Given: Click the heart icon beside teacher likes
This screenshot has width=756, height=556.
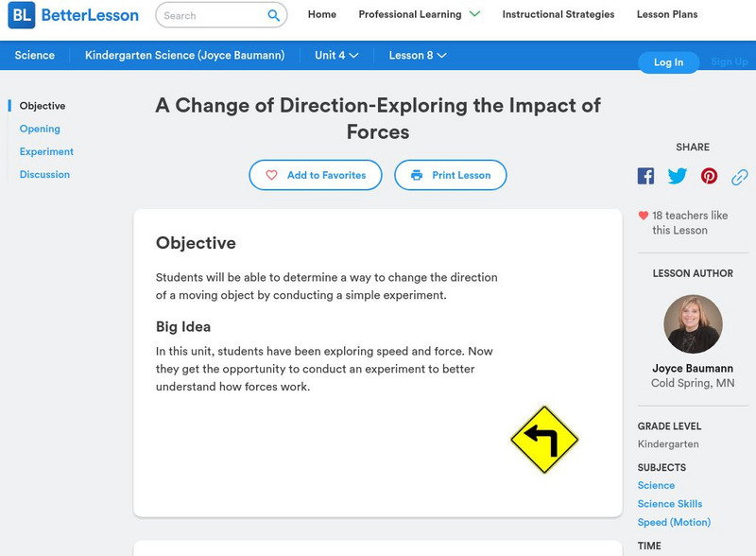Looking at the screenshot, I should tap(644, 216).
